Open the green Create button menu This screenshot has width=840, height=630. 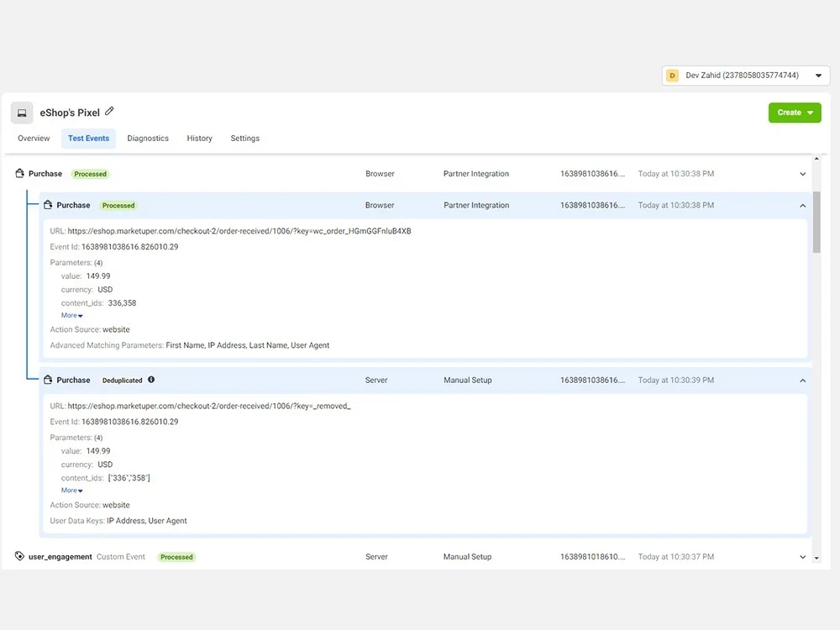[x=795, y=113]
